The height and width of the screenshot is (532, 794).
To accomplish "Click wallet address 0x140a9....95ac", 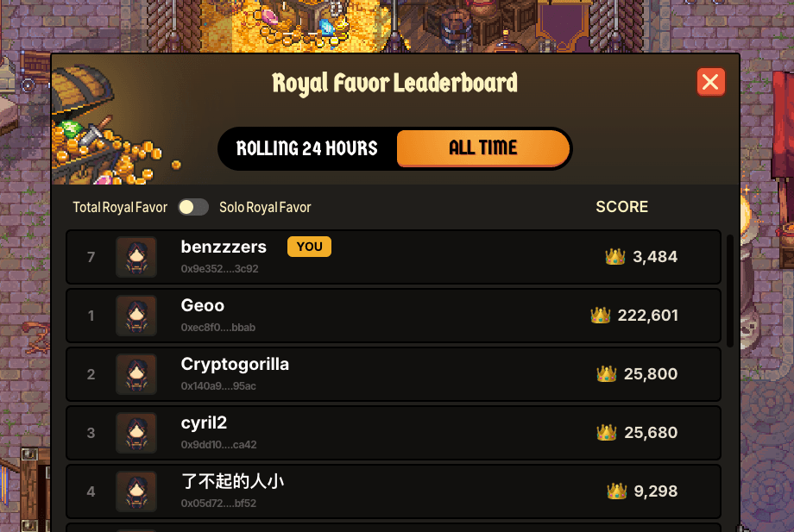I will 218,386.
